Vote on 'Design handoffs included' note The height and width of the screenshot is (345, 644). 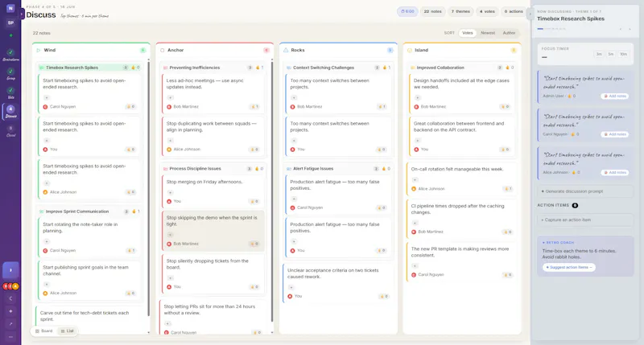coord(505,107)
